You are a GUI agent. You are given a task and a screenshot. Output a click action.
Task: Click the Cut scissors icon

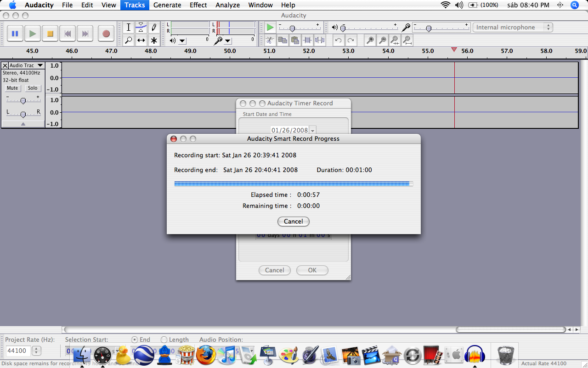click(270, 40)
